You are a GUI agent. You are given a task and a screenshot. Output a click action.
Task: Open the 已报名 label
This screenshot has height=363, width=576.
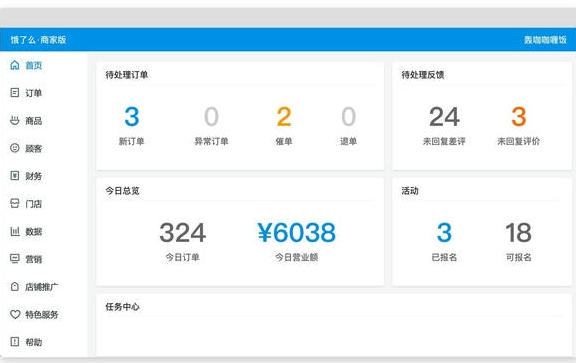pyautogui.click(x=444, y=257)
